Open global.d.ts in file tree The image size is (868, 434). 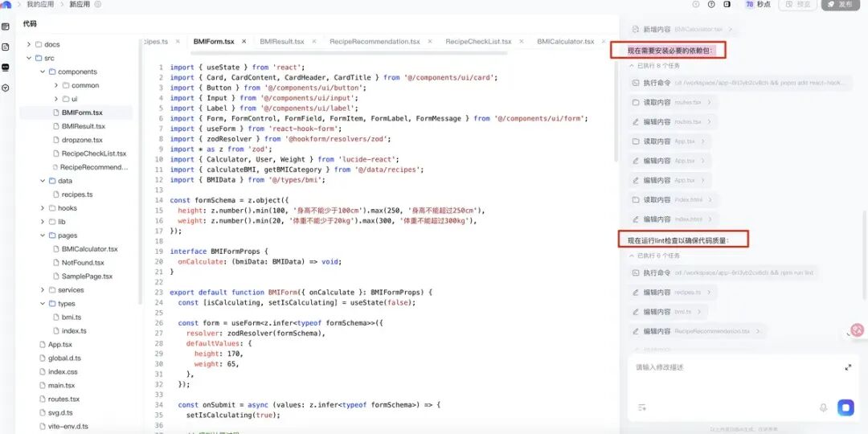64,358
